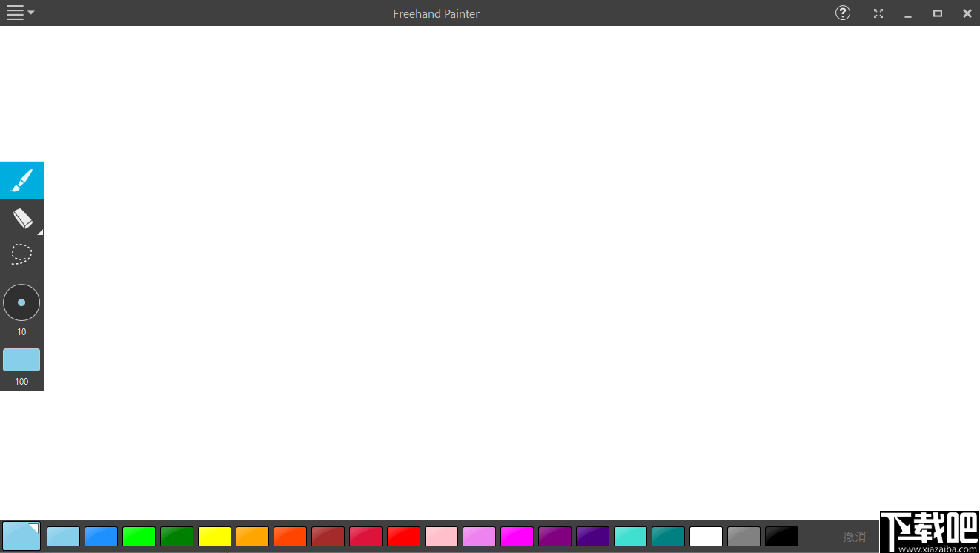Image resolution: width=980 pixels, height=553 pixels.
Task: Pick the orange-red palette swatch
Action: pos(291,536)
